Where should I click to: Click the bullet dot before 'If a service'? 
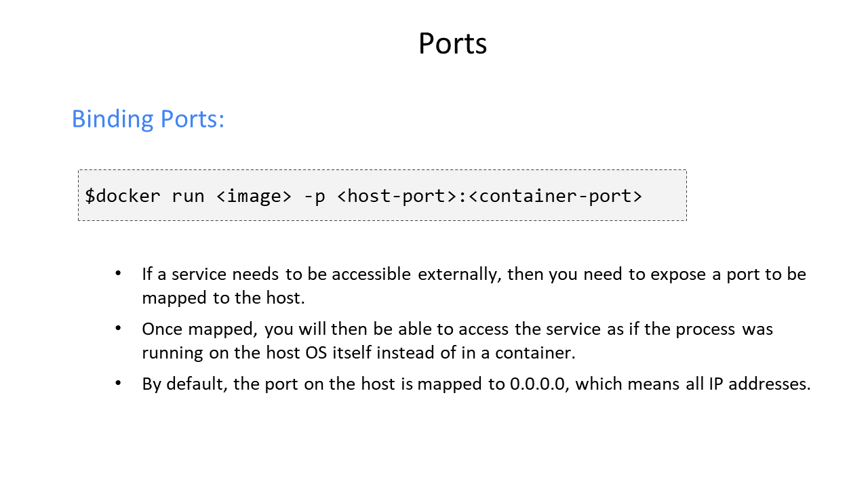coord(119,273)
